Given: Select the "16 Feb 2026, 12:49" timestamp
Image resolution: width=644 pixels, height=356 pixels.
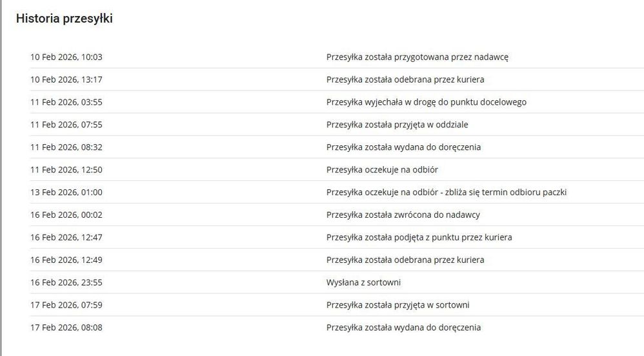Looking at the screenshot, I should 66,260.
